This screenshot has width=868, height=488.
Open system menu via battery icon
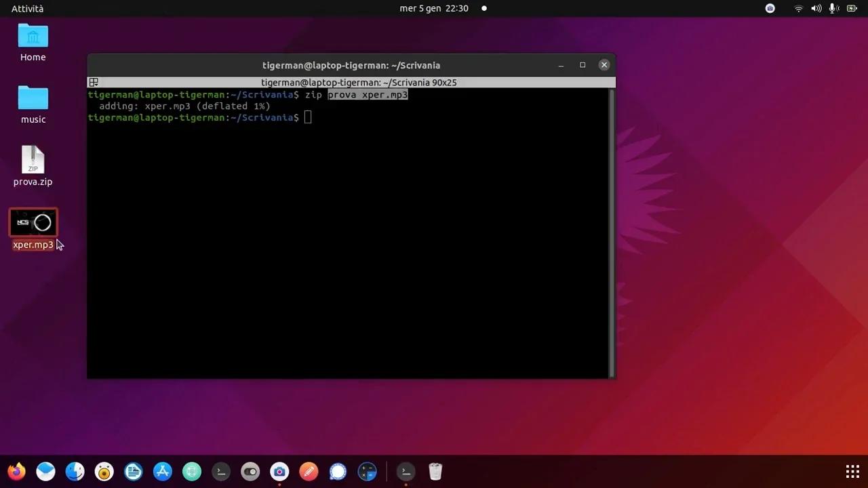pyautogui.click(x=852, y=8)
